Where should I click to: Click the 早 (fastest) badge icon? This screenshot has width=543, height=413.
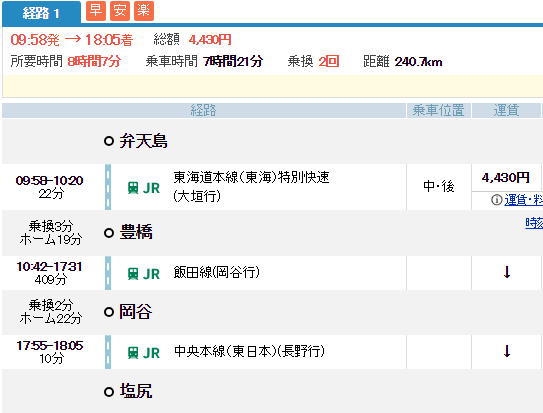[x=96, y=11]
